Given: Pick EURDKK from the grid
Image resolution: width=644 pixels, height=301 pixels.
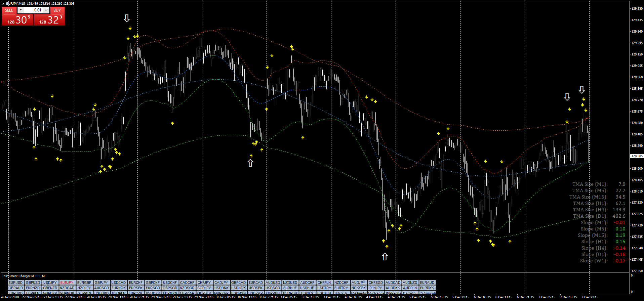Looking at the screenshot, I should [x=427, y=288].
